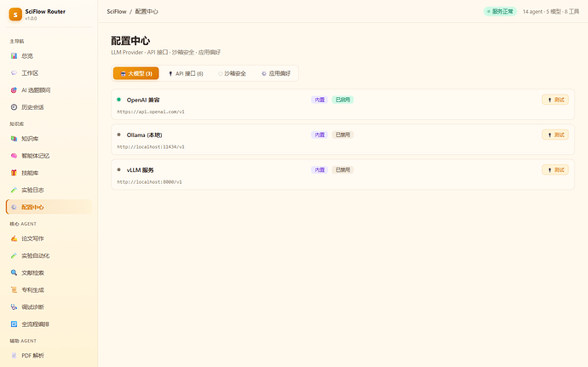Screen dimensions: 588x367
Task: Click the http://localhost:11434/v1 URL
Action: coord(151,147)
